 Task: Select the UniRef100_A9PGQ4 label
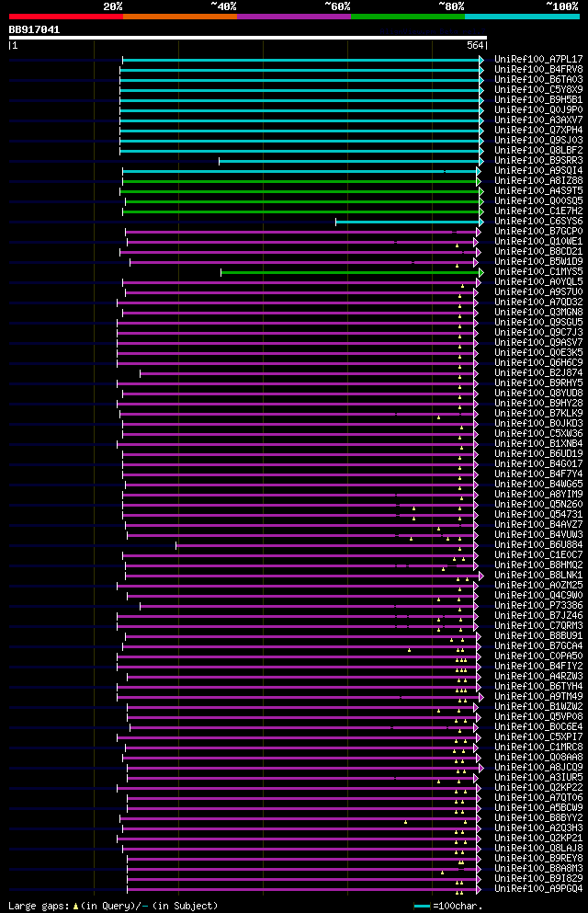click(538, 888)
